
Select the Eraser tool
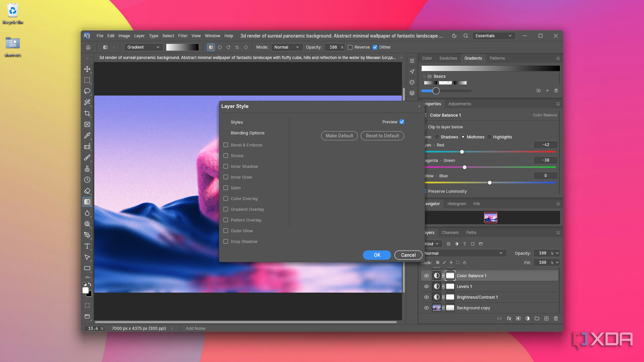coord(87,191)
